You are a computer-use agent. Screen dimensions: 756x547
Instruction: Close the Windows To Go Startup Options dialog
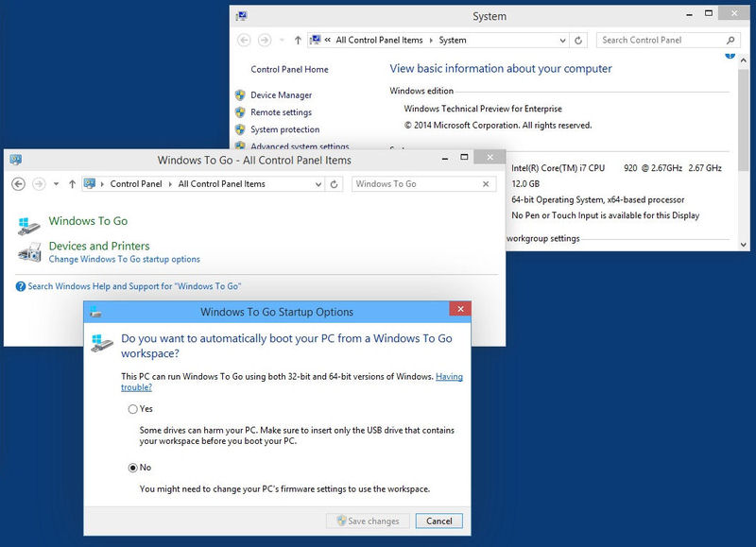click(460, 309)
